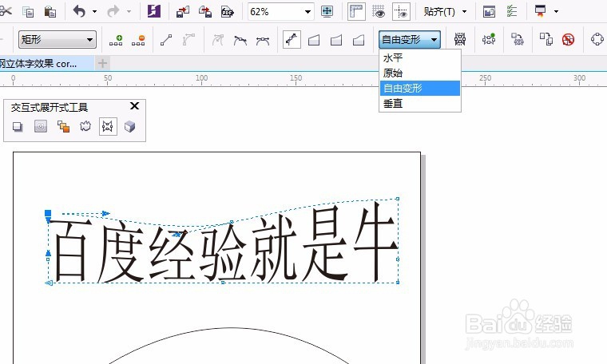Enable straight line envelope mode
The width and height of the screenshot is (607, 364).
pyautogui.click(x=314, y=40)
